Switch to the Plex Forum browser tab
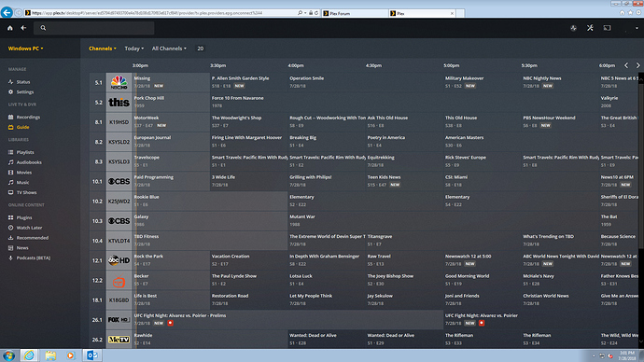 click(355, 13)
